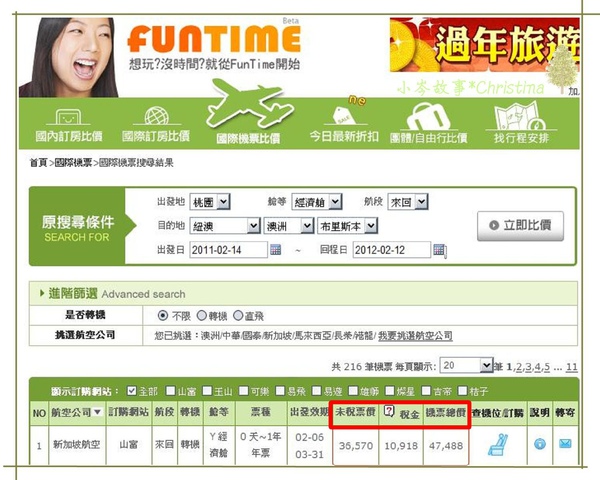Open 國內訂房比價 hotel icon tab
The image size is (600, 480).
[68, 125]
